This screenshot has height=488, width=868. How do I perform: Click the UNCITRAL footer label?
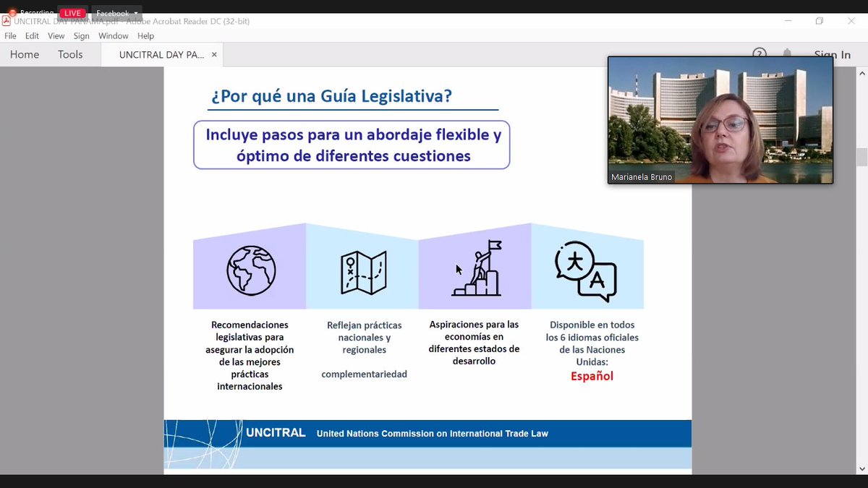point(276,433)
